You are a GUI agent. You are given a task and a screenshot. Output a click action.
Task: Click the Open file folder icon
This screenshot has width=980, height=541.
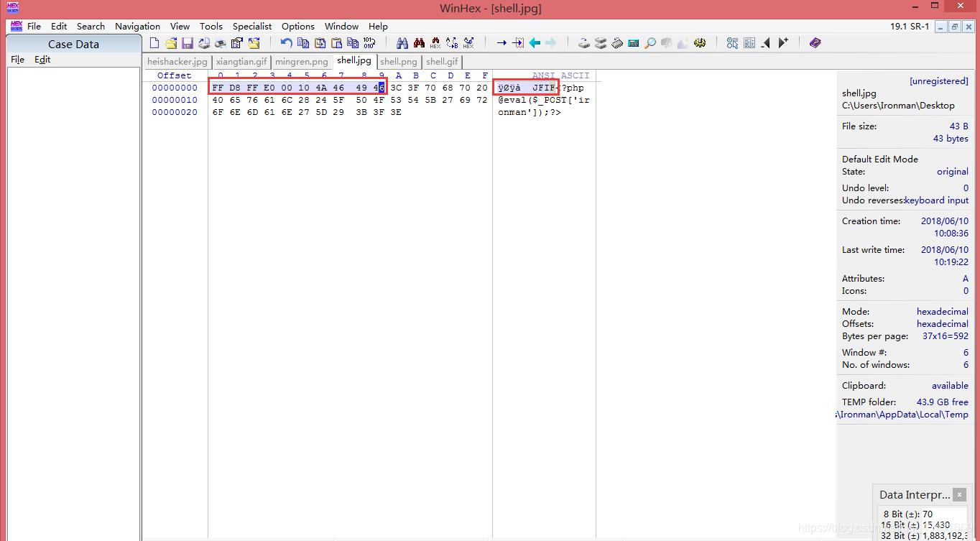[171, 43]
